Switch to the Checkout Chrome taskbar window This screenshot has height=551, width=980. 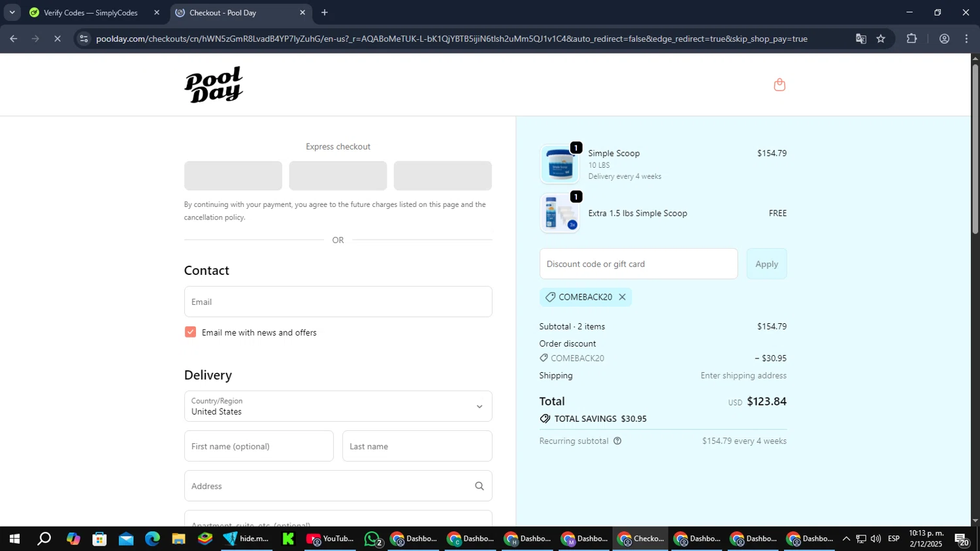tap(640, 539)
